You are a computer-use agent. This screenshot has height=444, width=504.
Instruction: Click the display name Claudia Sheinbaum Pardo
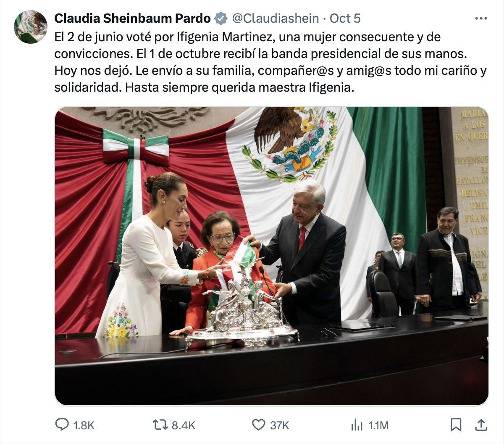tap(133, 18)
